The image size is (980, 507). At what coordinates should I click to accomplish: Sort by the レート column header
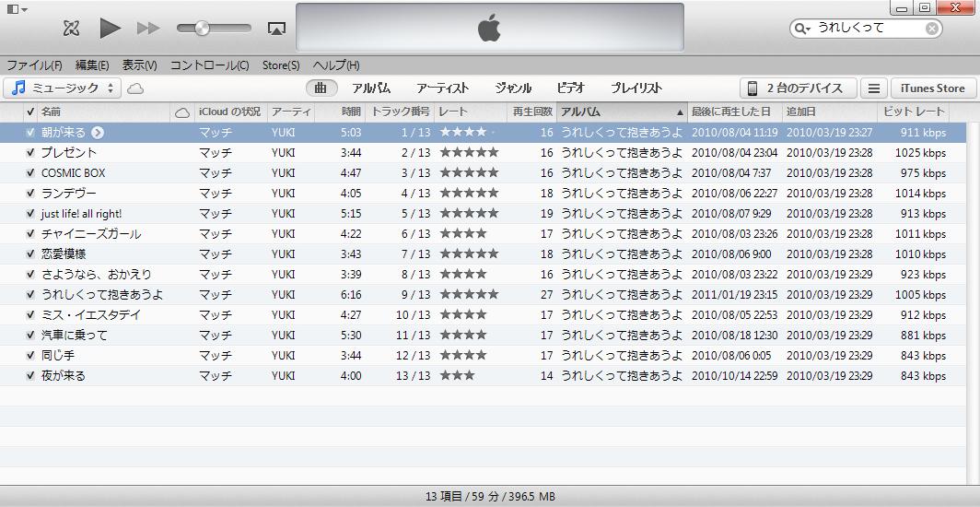pyautogui.click(x=470, y=112)
